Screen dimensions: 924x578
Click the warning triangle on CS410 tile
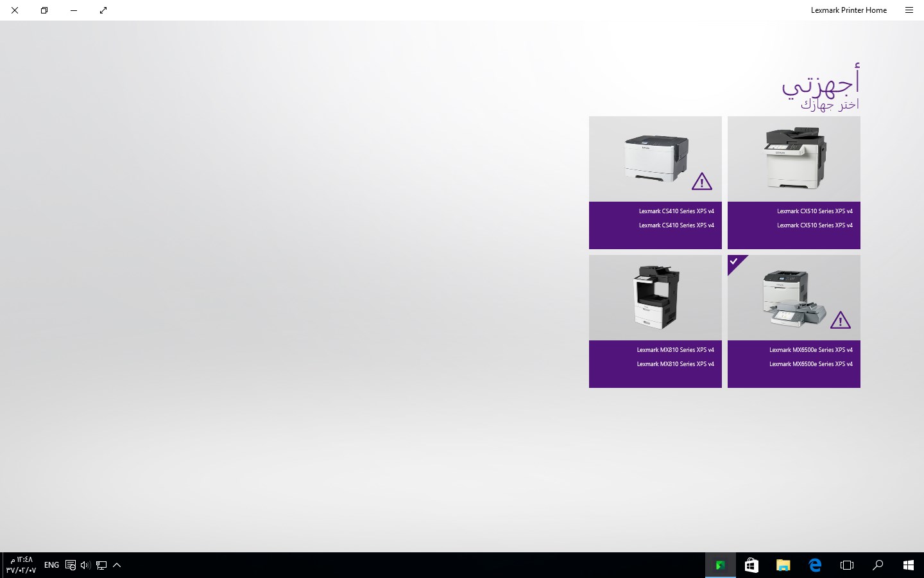pos(702,182)
